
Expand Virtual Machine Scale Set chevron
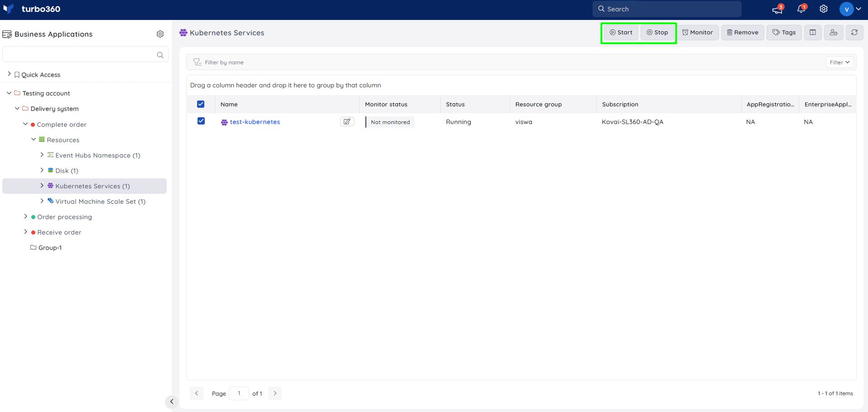tap(42, 201)
